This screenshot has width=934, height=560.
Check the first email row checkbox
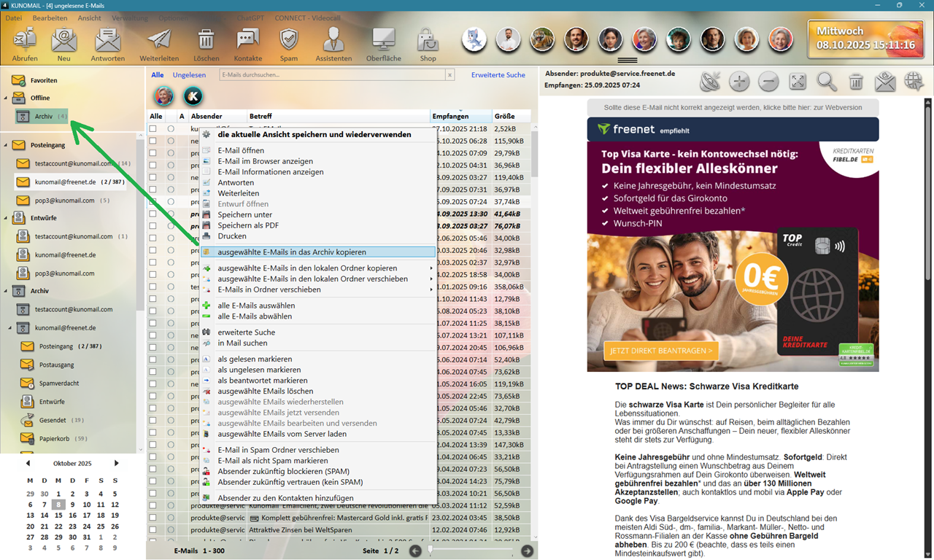click(x=153, y=129)
